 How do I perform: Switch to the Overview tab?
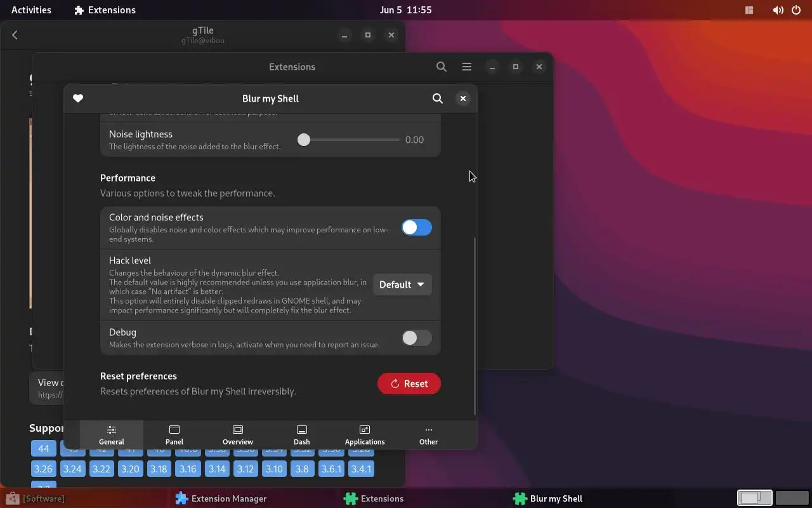pyautogui.click(x=238, y=435)
